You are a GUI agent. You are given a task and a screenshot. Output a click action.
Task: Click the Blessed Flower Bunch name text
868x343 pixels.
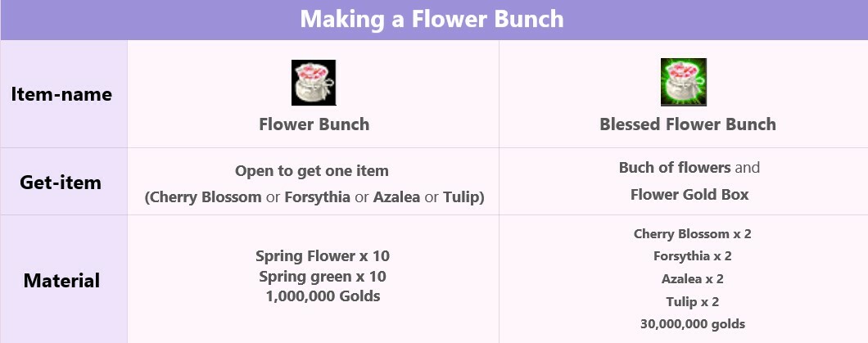point(688,124)
